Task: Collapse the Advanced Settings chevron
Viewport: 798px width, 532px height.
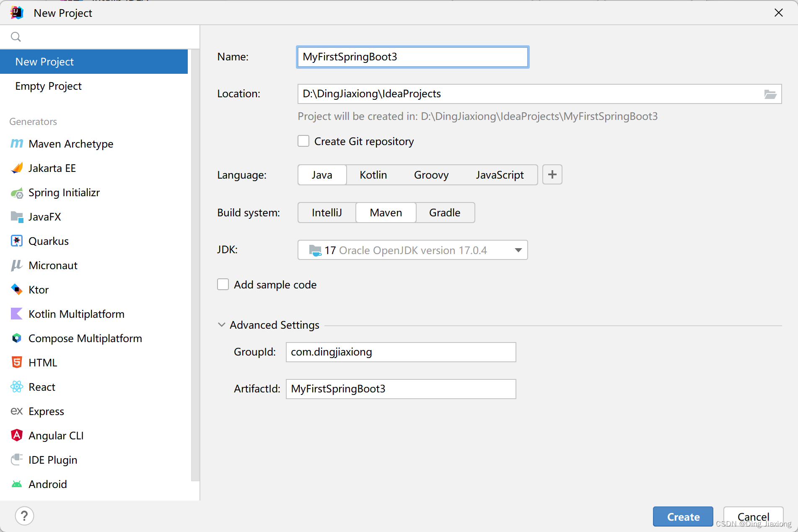Action: point(222,325)
